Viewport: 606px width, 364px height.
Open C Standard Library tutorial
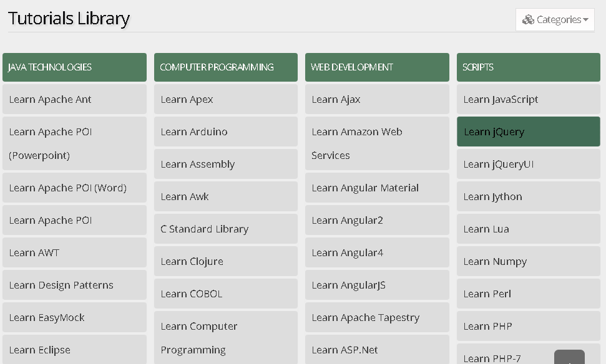point(226,229)
